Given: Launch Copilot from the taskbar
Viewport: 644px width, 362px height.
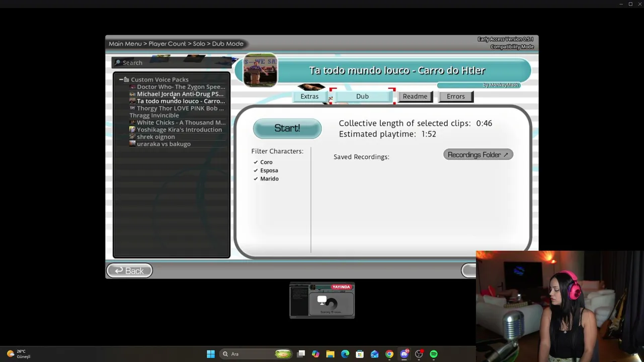Looking at the screenshot, I should click(315, 354).
